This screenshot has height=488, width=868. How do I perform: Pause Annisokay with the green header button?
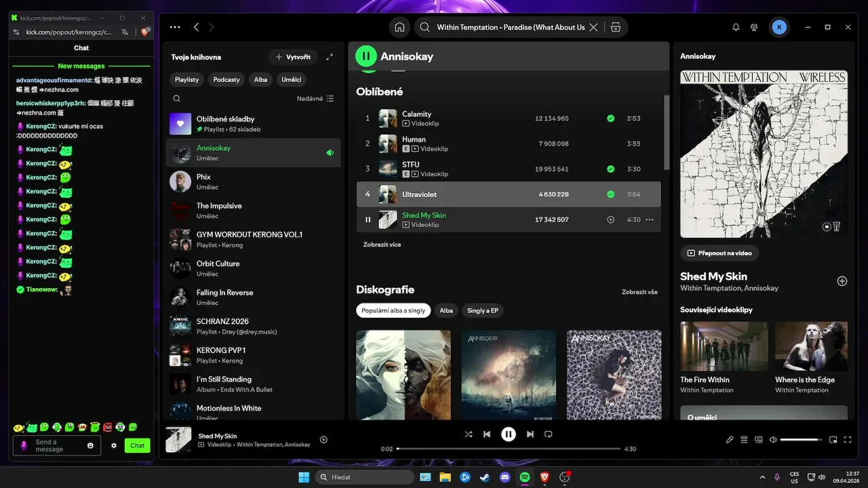coord(366,56)
